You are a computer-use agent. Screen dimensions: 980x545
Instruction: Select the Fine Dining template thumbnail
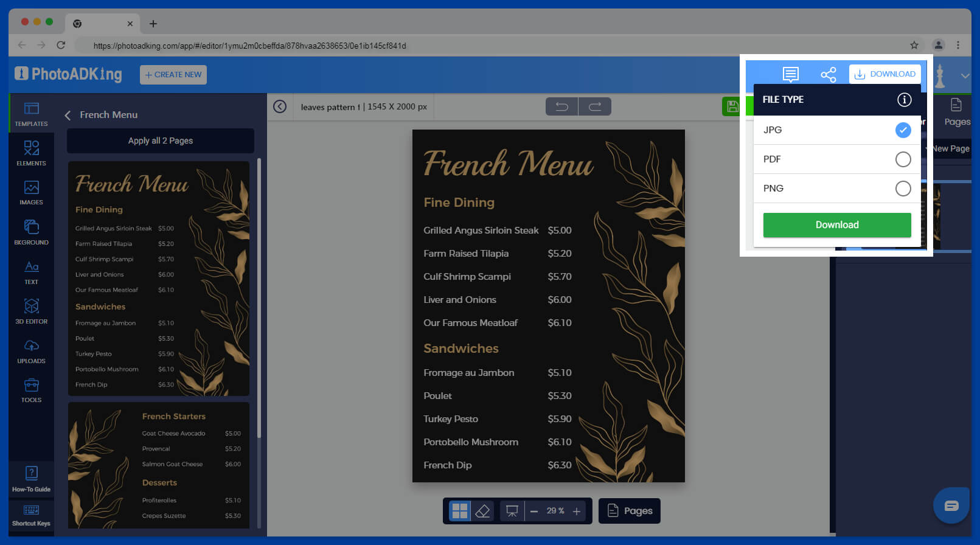159,279
